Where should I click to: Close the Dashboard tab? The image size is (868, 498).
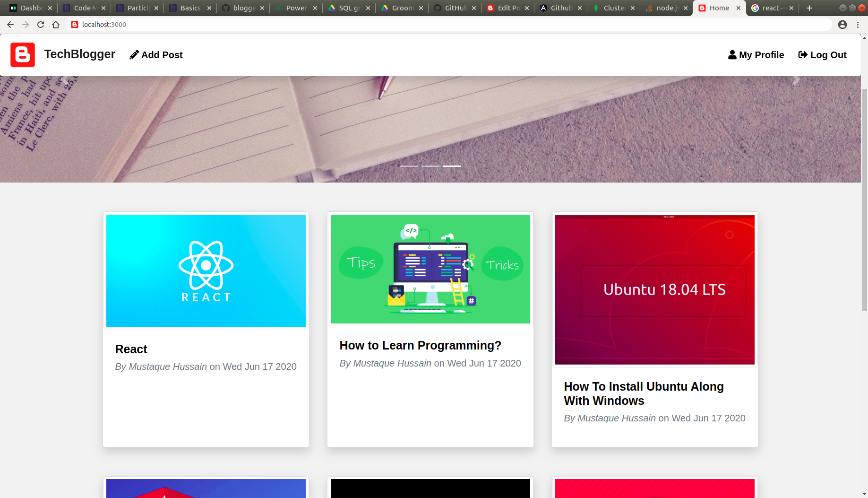pos(50,8)
